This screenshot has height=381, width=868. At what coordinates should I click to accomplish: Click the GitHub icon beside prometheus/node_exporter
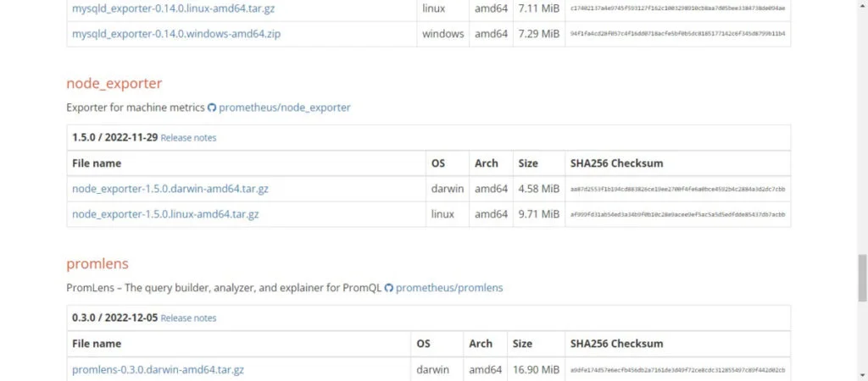[212, 108]
